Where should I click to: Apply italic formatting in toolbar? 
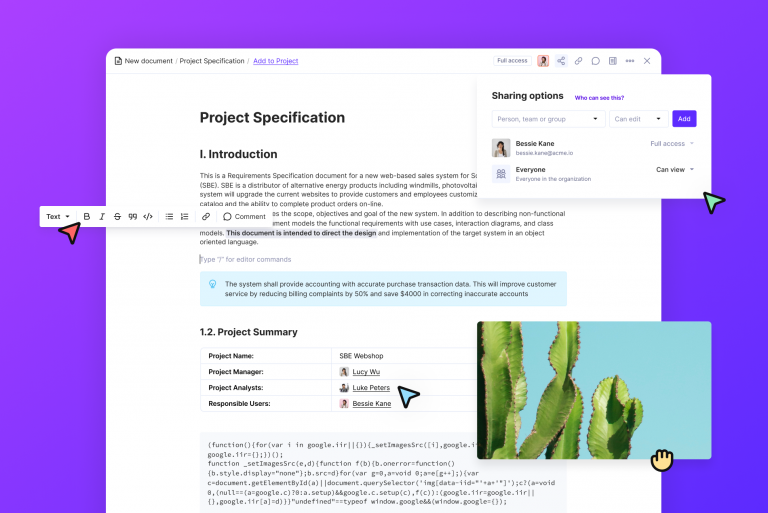pyautogui.click(x=102, y=216)
